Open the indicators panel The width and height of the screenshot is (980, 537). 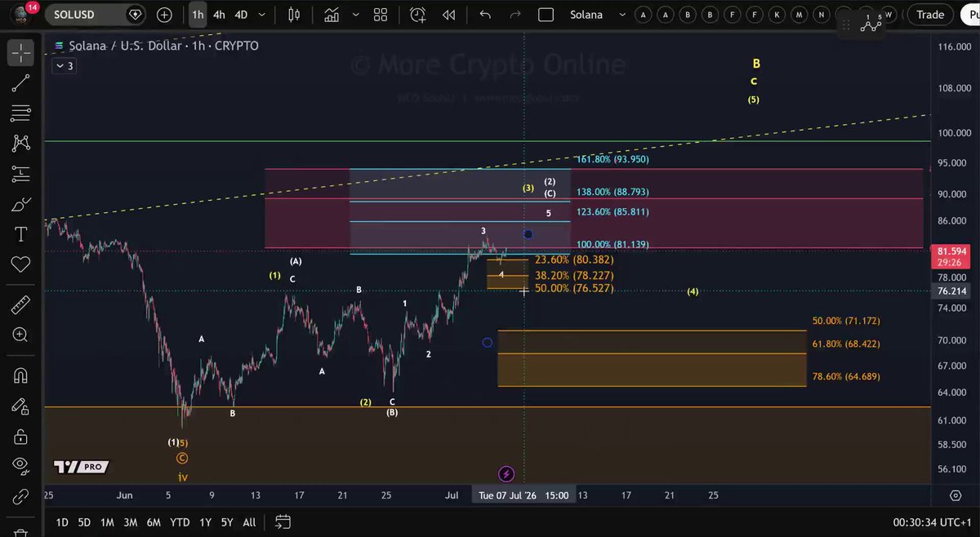[x=332, y=15]
